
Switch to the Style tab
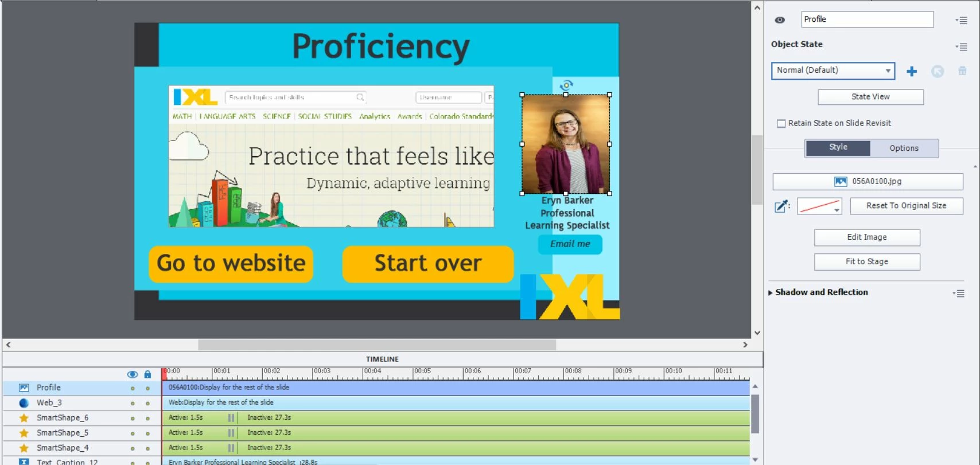coord(838,147)
